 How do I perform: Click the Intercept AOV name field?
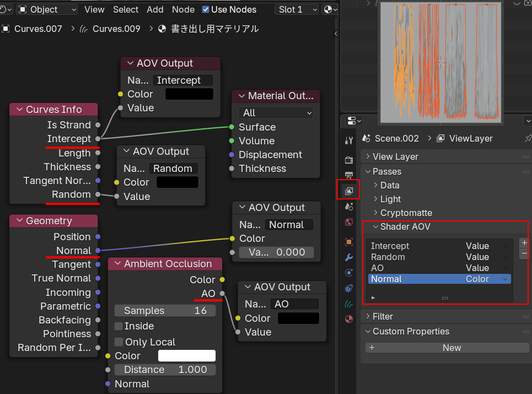pos(182,80)
